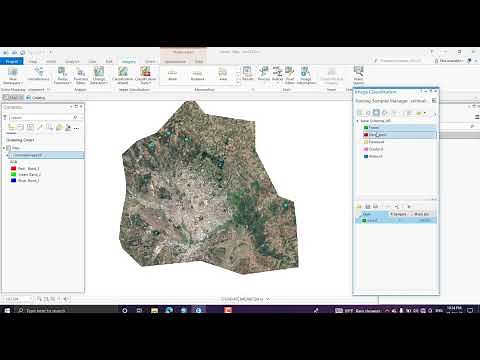The height and width of the screenshot is (360, 480).
Task: Click the first icon in Training Samples toolbar
Action: [360, 113]
